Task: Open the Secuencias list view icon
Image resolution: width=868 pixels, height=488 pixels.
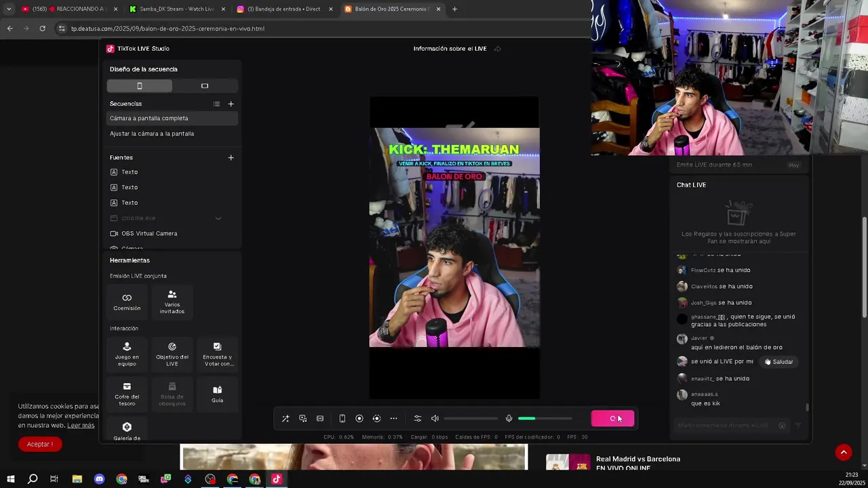Action: pyautogui.click(x=216, y=104)
